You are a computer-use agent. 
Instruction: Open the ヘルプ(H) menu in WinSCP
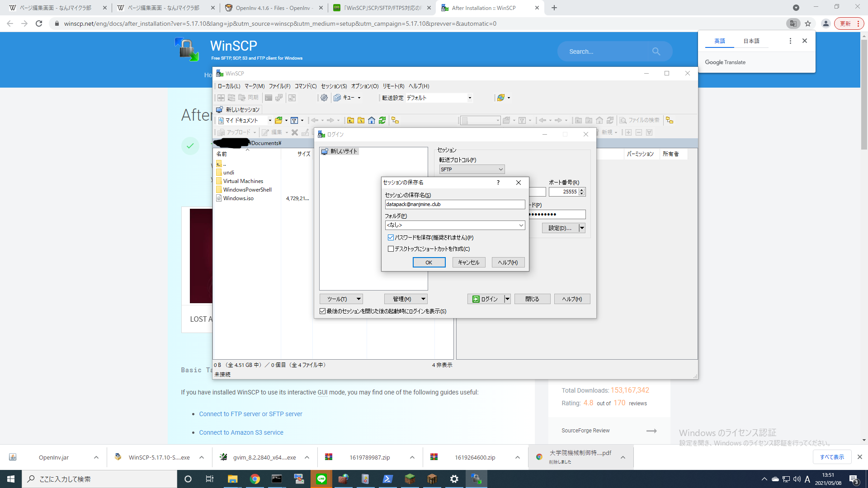[419, 86]
